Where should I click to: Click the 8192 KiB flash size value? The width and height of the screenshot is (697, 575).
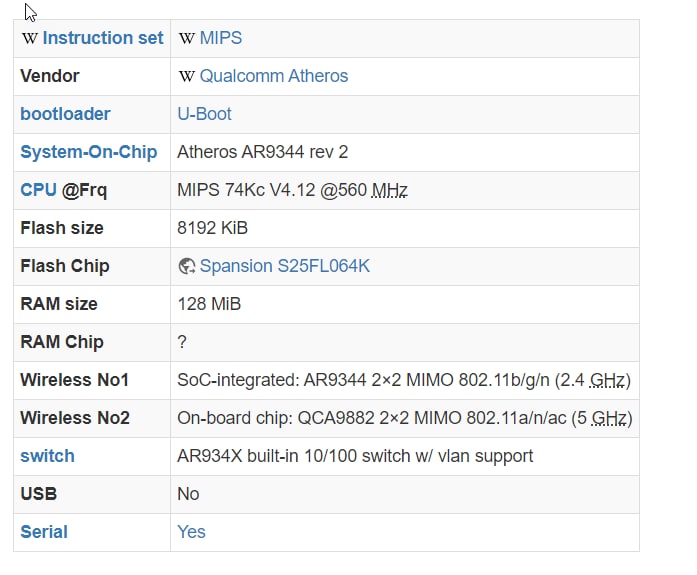click(x=212, y=228)
